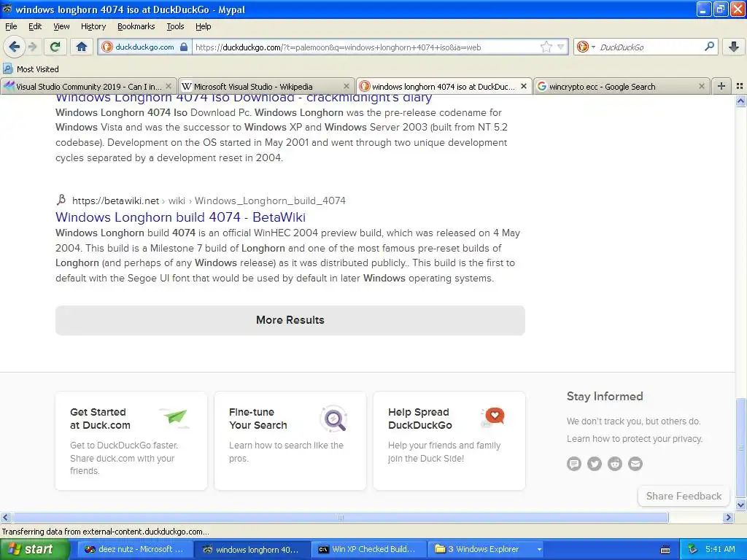Open the Windows start menu
The image size is (747, 560).
tap(34, 549)
